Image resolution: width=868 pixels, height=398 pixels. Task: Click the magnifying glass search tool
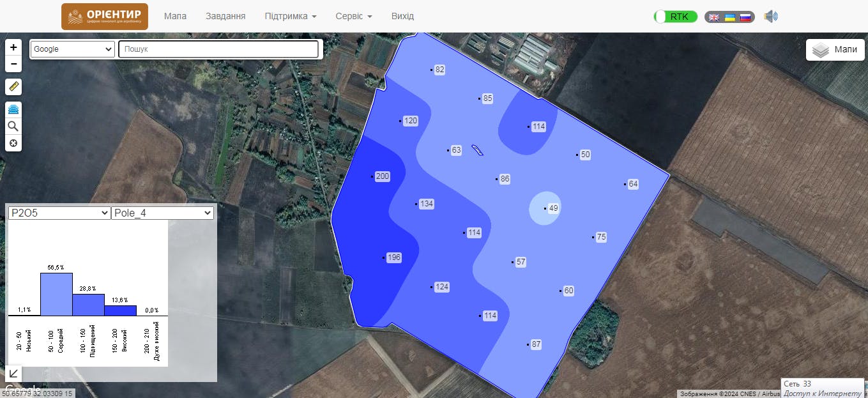(13, 126)
